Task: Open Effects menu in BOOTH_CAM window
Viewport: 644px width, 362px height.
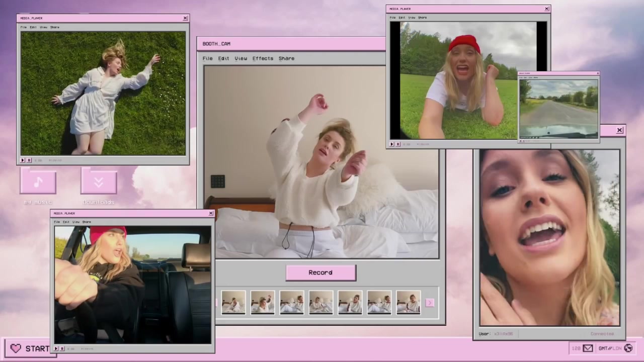Action: 263,58
